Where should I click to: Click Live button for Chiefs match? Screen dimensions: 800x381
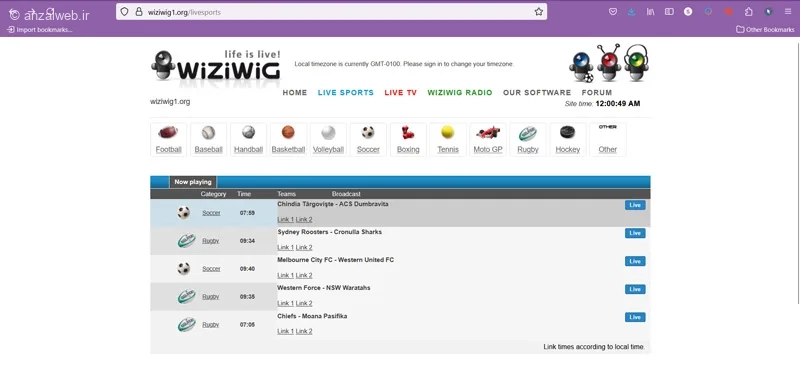(x=635, y=317)
